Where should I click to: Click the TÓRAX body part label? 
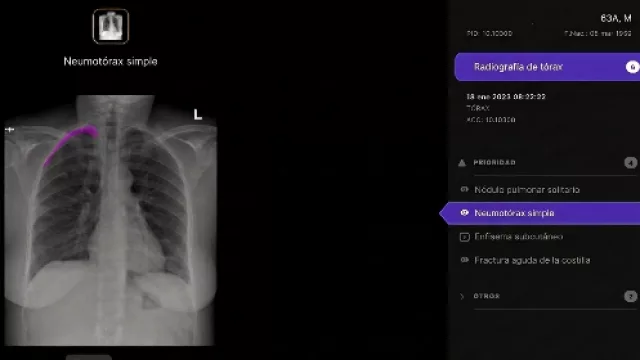tap(478, 108)
